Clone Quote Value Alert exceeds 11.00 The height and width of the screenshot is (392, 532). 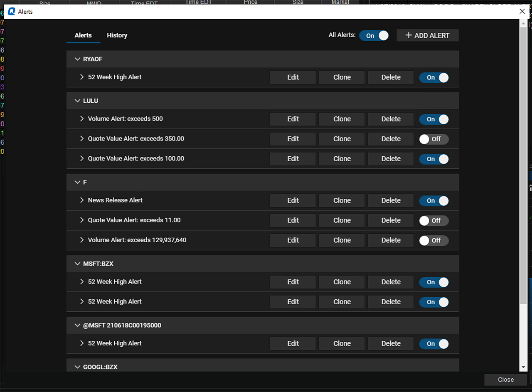342,220
